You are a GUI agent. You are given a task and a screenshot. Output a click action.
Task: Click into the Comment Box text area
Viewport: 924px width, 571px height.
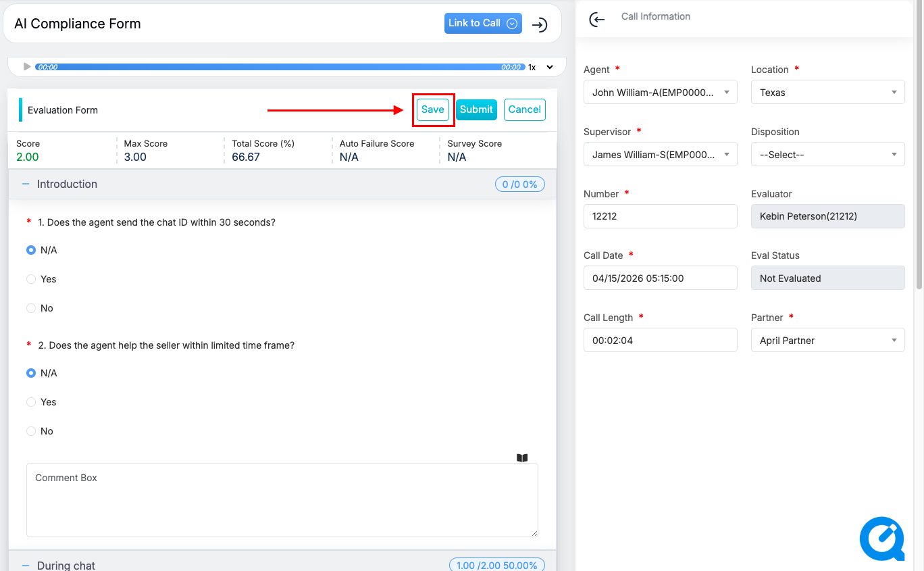[282, 500]
